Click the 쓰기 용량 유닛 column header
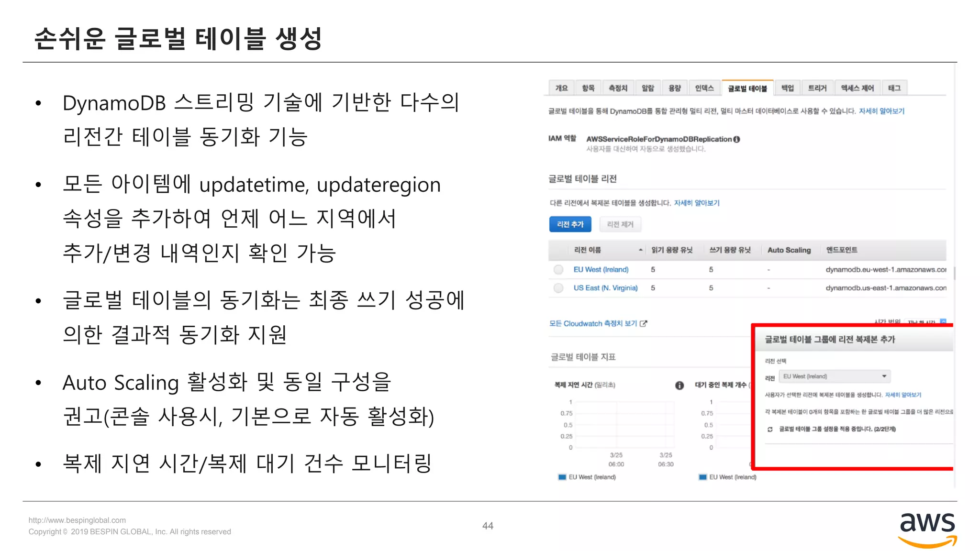This screenshot has height=551, width=980. pos(730,250)
